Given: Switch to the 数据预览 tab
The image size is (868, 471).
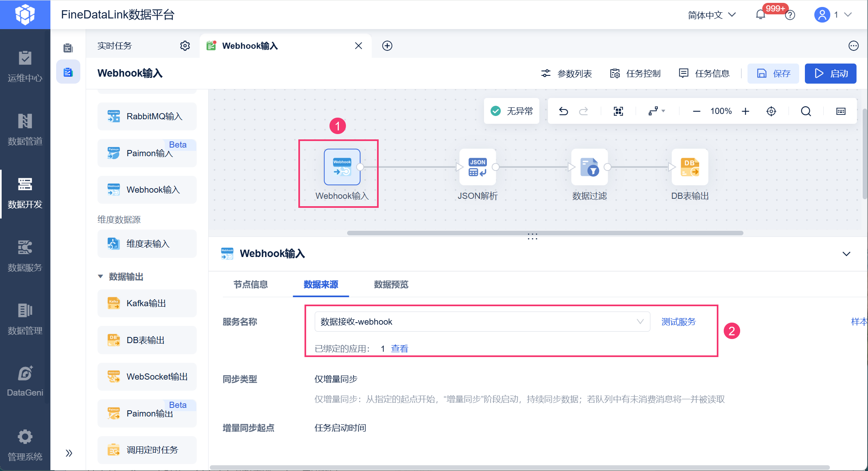Looking at the screenshot, I should (x=391, y=284).
